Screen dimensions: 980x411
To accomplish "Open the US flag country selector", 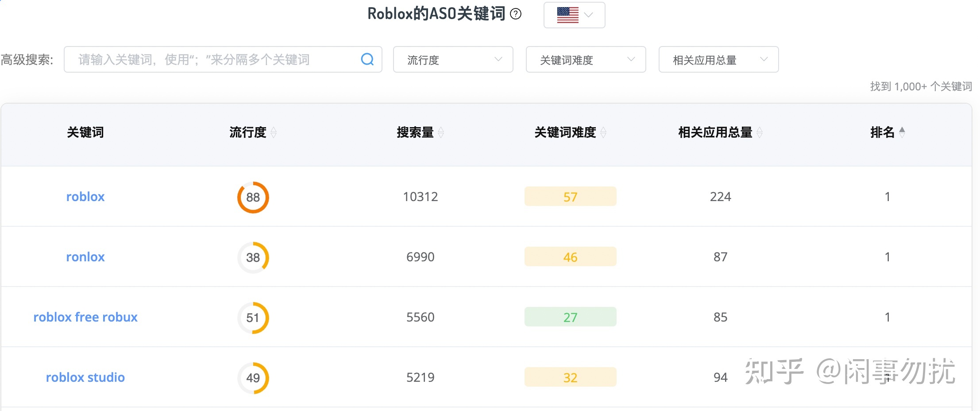I will tap(574, 15).
